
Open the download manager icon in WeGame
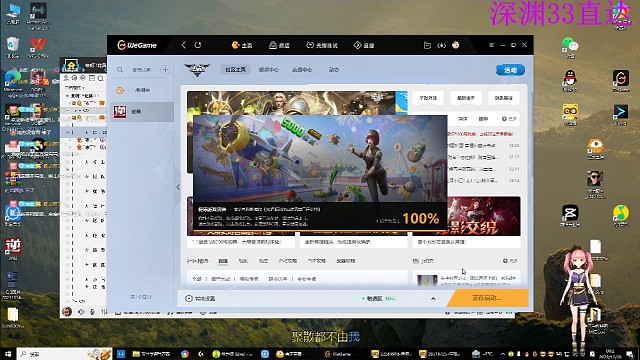click(x=441, y=45)
